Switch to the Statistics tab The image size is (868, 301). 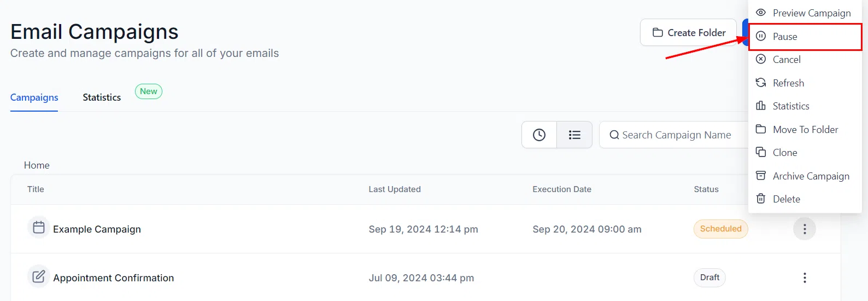coord(102,97)
